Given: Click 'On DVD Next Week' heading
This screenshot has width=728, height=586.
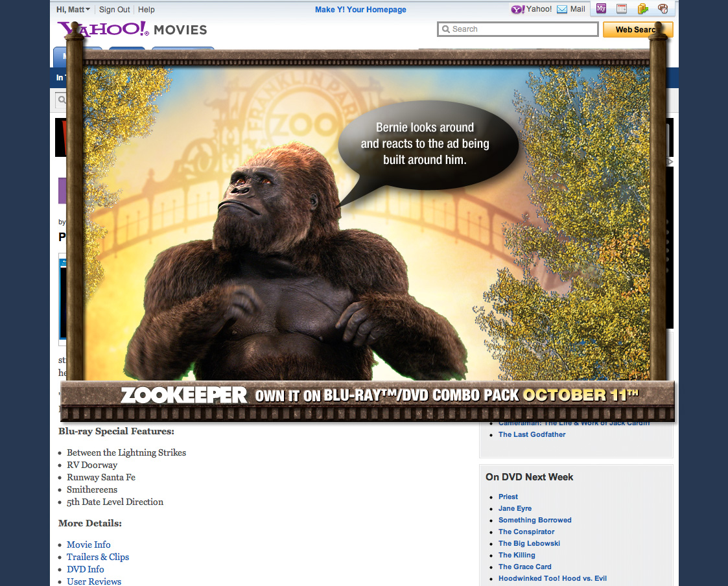Looking at the screenshot, I should coord(529,477).
